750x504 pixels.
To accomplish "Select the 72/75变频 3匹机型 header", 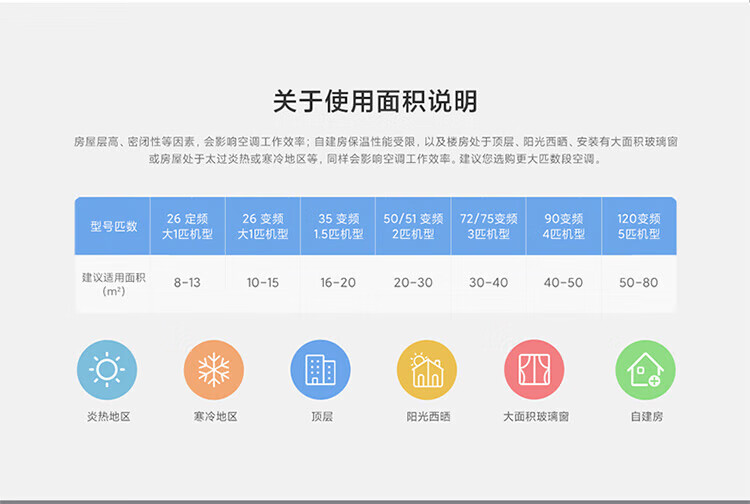I will click(x=488, y=226).
